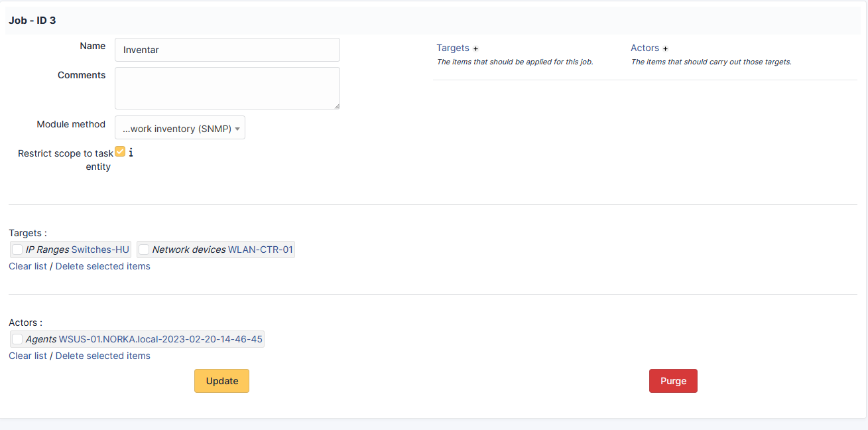The height and width of the screenshot is (430, 868).
Task: Click the dropdown arrow on Module method
Action: pyautogui.click(x=237, y=127)
